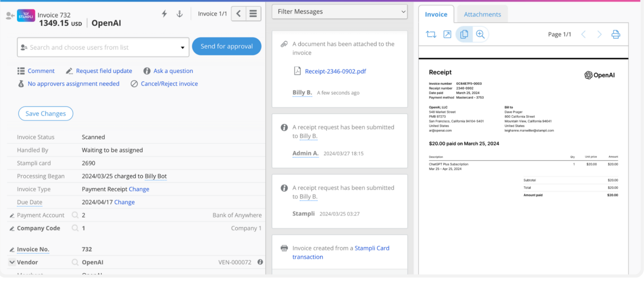Collapse the Vendor row chevron

(12, 262)
